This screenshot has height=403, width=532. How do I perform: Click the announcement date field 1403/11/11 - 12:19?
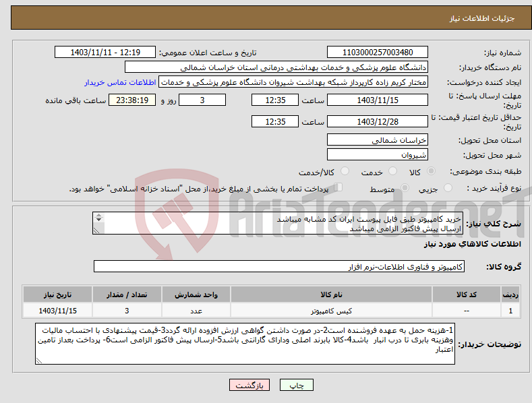[x=105, y=53]
